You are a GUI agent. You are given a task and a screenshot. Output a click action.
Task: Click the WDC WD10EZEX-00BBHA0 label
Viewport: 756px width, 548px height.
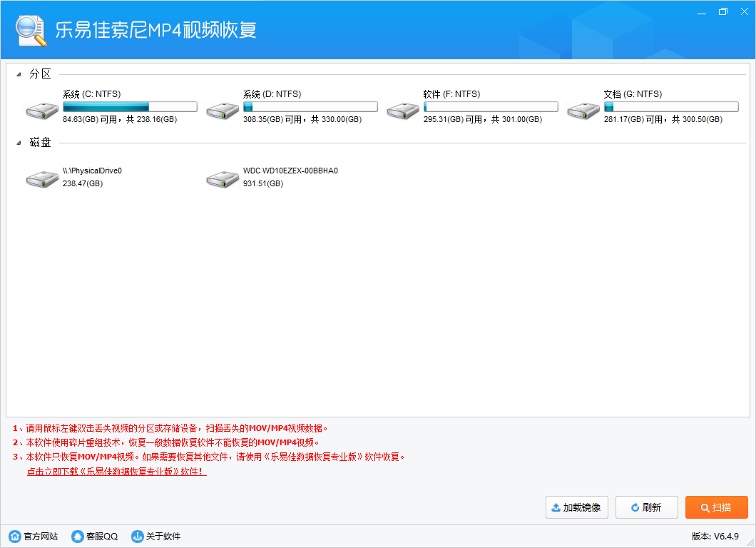pos(290,171)
